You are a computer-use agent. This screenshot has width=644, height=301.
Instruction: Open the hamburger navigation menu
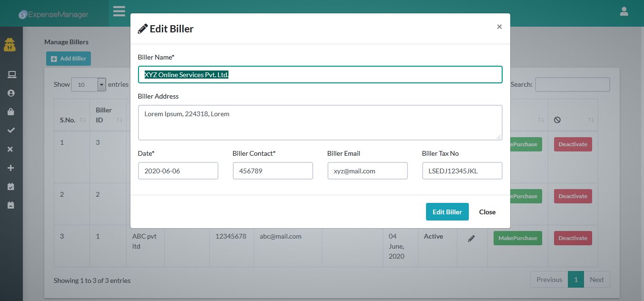[x=119, y=11]
